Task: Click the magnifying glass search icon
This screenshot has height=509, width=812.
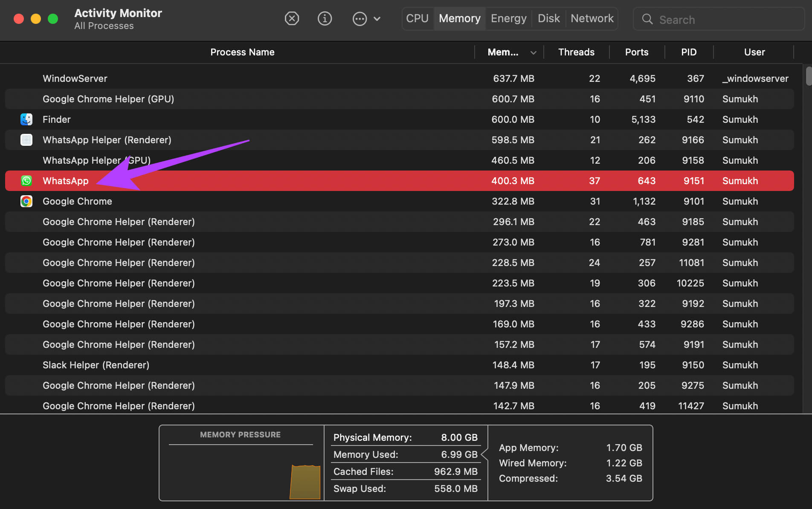Action: [x=647, y=19]
